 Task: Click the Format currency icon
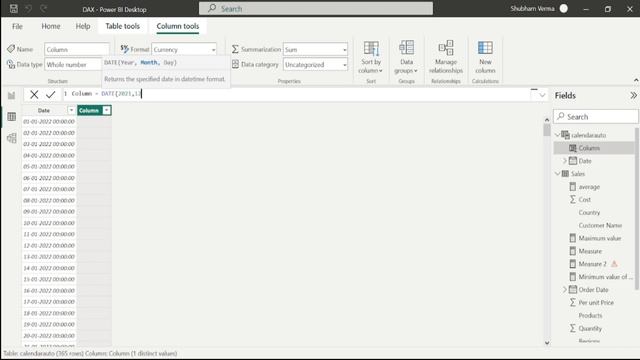(124, 49)
